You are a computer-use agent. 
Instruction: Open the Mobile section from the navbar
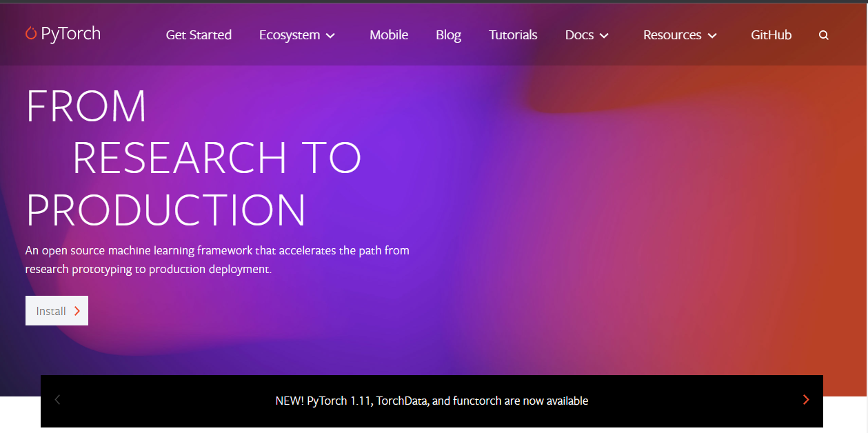tap(388, 34)
